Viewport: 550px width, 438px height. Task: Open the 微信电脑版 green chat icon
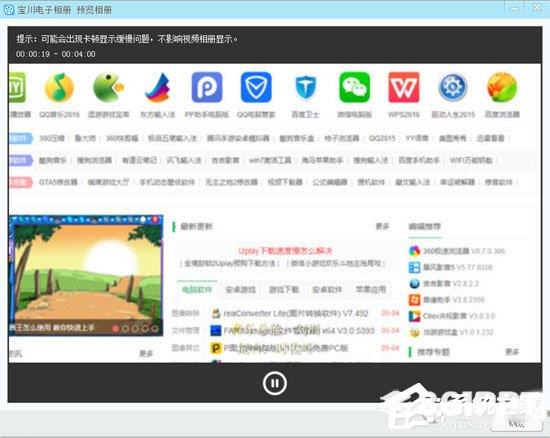(354, 87)
